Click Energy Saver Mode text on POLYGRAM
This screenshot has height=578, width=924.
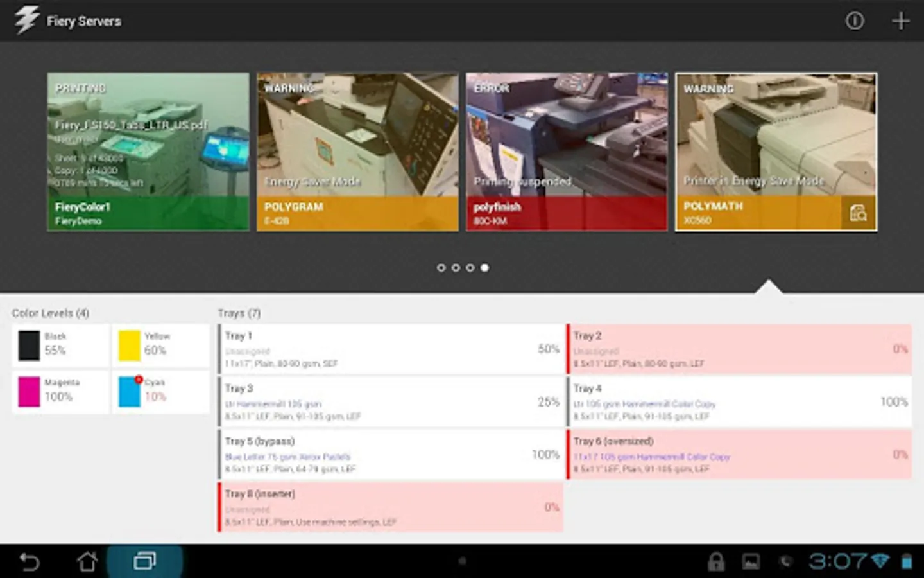(312, 182)
